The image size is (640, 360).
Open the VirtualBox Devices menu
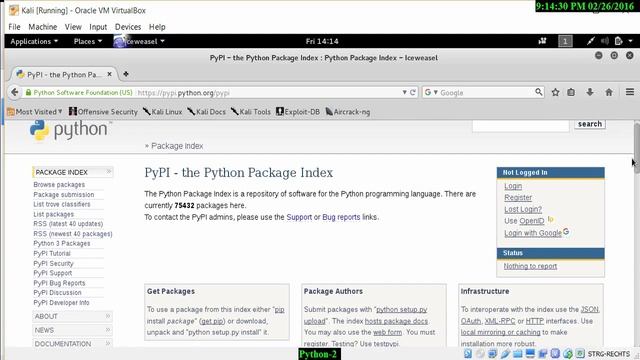(128, 27)
